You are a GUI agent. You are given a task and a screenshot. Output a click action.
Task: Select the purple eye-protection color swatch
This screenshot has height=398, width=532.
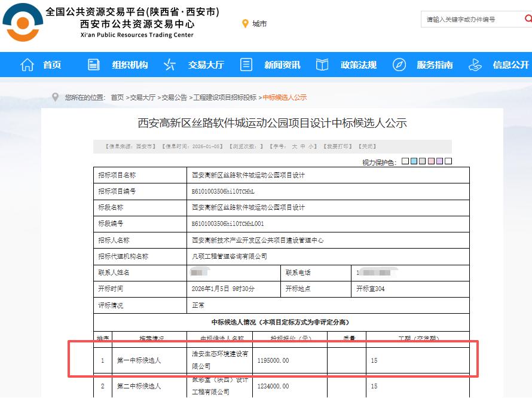pos(440,160)
